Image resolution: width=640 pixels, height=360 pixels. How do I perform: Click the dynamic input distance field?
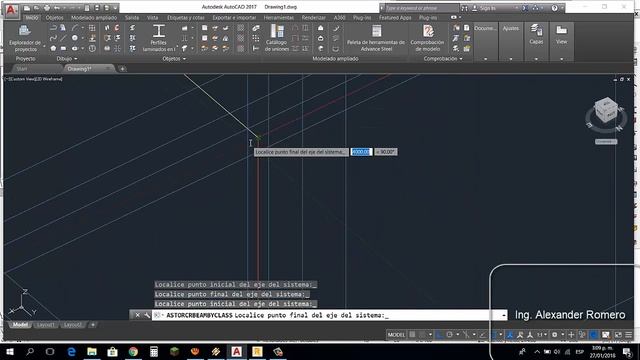(361, 152)
